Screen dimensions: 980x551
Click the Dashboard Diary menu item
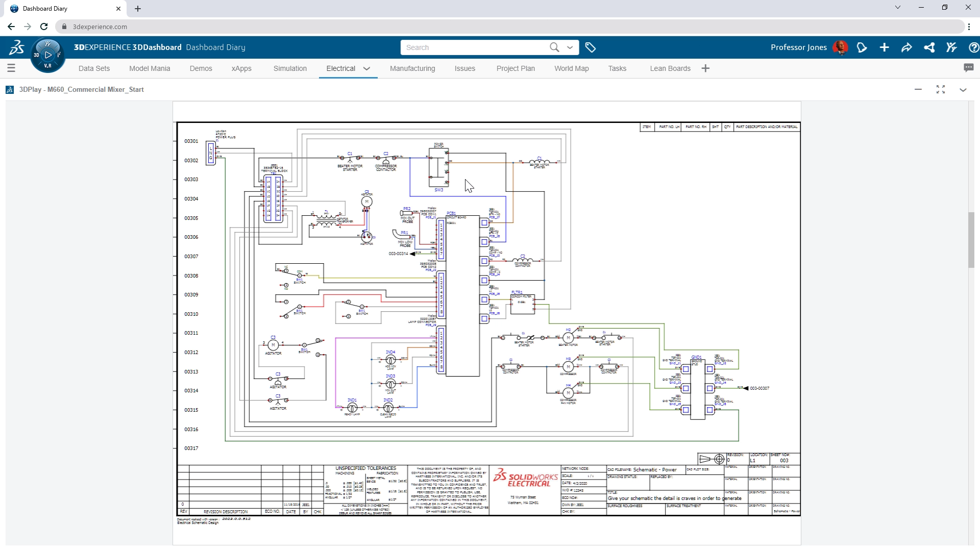215,47
